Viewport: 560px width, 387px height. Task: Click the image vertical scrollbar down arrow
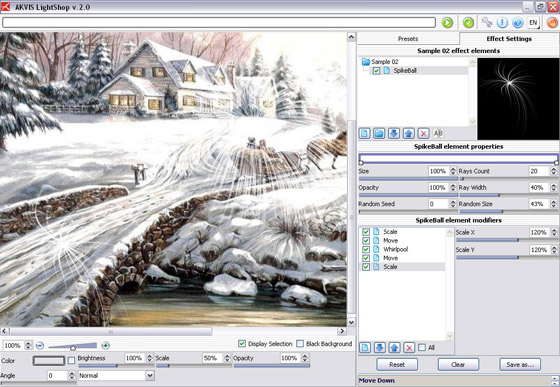tap(351, 322)
